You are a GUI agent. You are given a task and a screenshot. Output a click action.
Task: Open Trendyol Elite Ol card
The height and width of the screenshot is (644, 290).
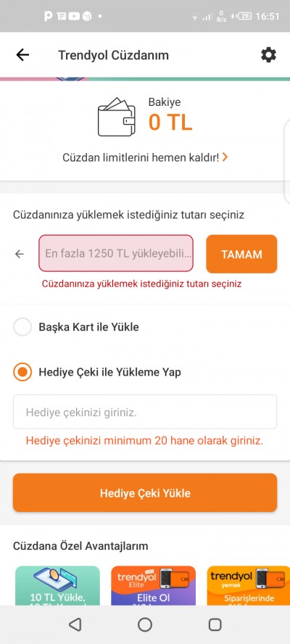(x=153, y=585)
